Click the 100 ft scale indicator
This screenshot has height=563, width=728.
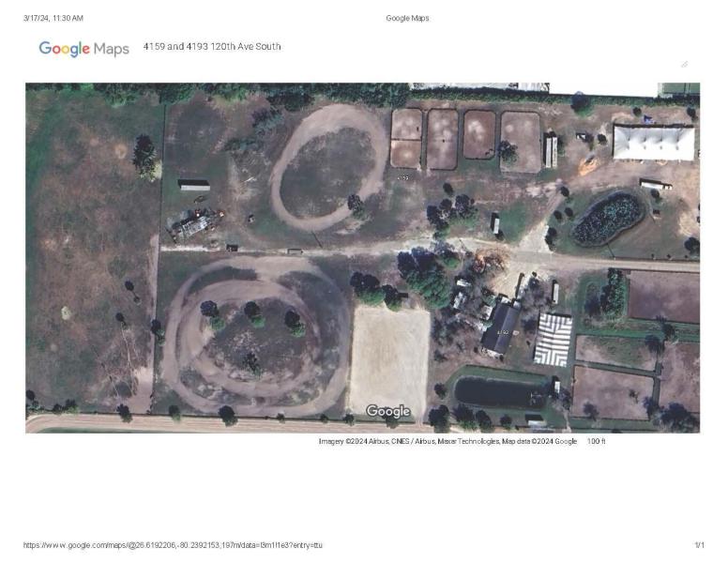pos(596,441)
